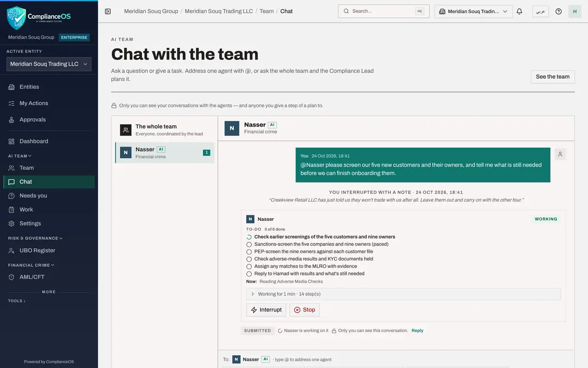Collapse the AI TEAM sidebar section
The image size is (588, 368).
pos(20,156)
